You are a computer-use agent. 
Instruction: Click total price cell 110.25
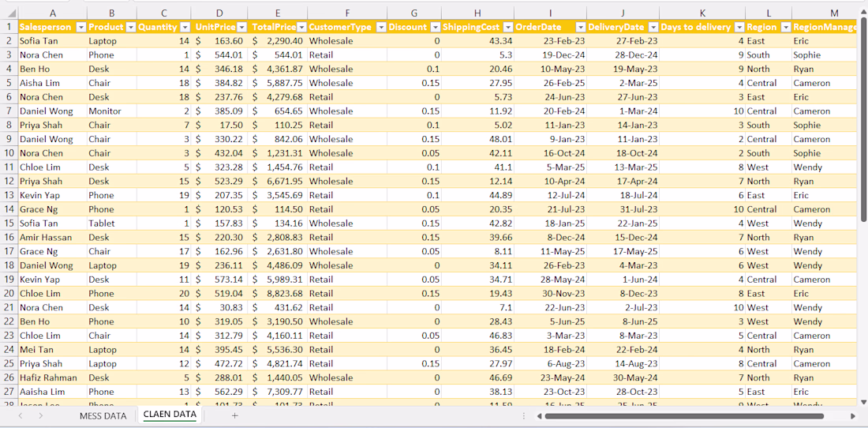[x=277, y=125]
